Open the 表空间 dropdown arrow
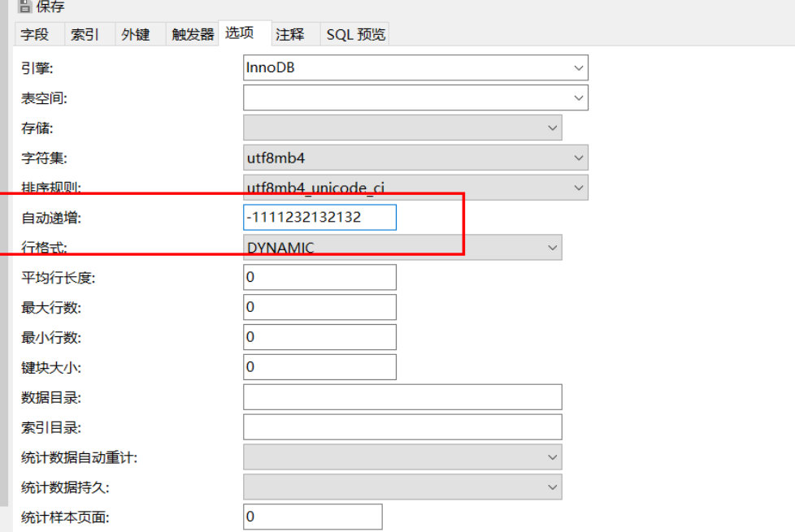795x532 pixels. (x=578, y=97)
